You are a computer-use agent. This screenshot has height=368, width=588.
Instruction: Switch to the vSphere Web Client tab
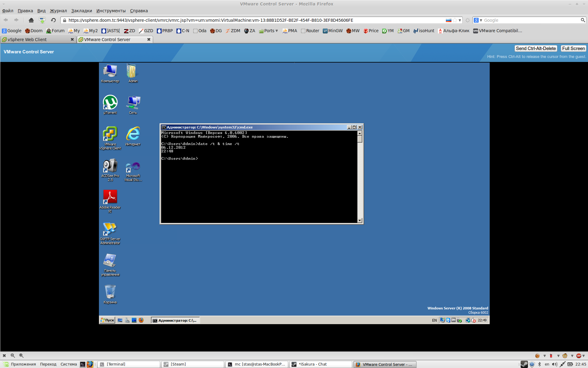click(x=34, y=40)
